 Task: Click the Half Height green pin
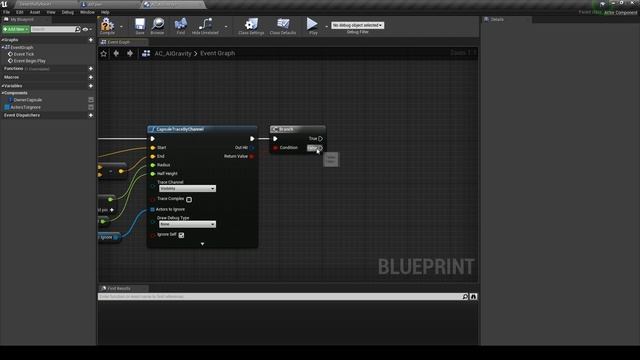point(153,174)
